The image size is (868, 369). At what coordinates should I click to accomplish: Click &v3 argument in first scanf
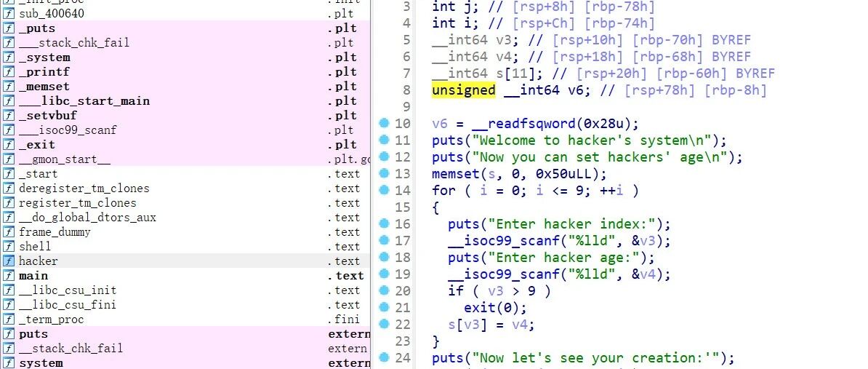[643, 241]
